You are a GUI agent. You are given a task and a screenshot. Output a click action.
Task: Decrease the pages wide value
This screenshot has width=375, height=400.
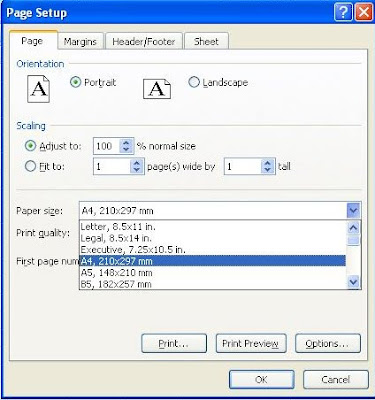pyautogui.click(x=136, y=169)
